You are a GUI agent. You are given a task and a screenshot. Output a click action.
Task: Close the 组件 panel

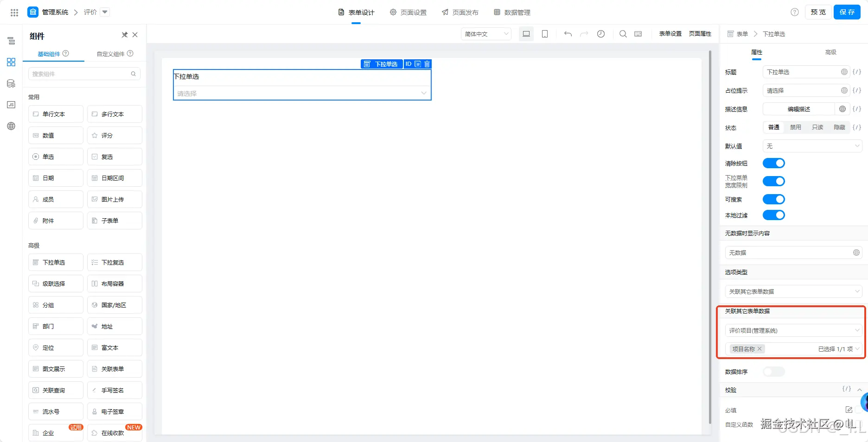coord(135,35)
